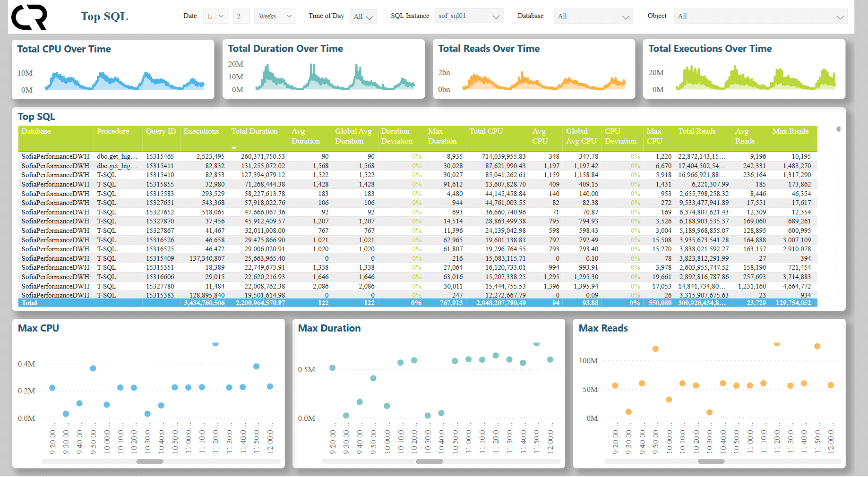Click Total Duration value 260,371,750.53

(x=263, y=156)
